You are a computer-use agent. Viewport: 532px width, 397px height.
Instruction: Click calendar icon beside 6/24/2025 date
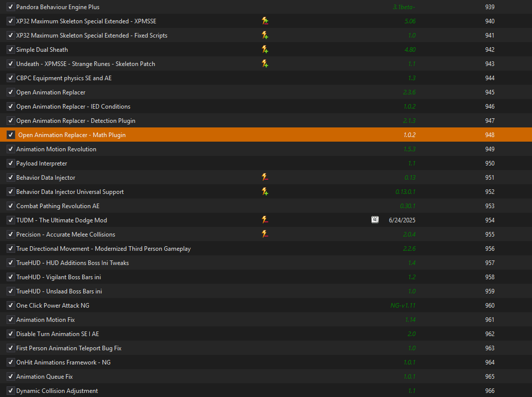(x=375, y=220)
